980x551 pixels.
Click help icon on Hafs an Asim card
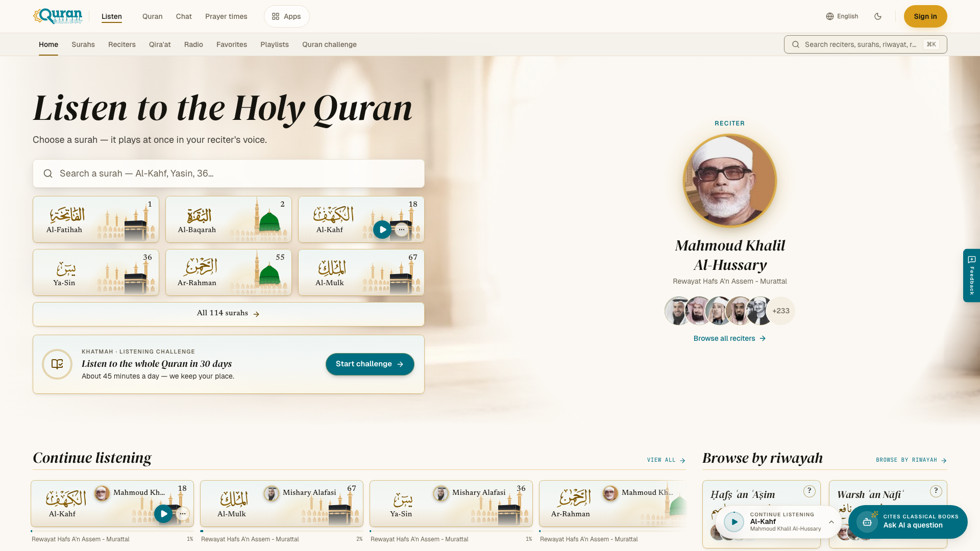click(x=809, y=491)
